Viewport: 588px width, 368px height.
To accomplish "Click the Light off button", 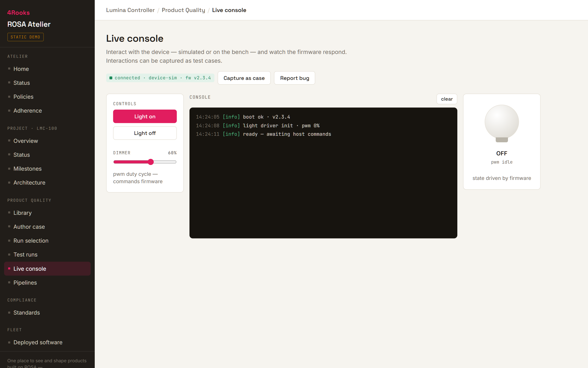I will [x=145, y=133].
